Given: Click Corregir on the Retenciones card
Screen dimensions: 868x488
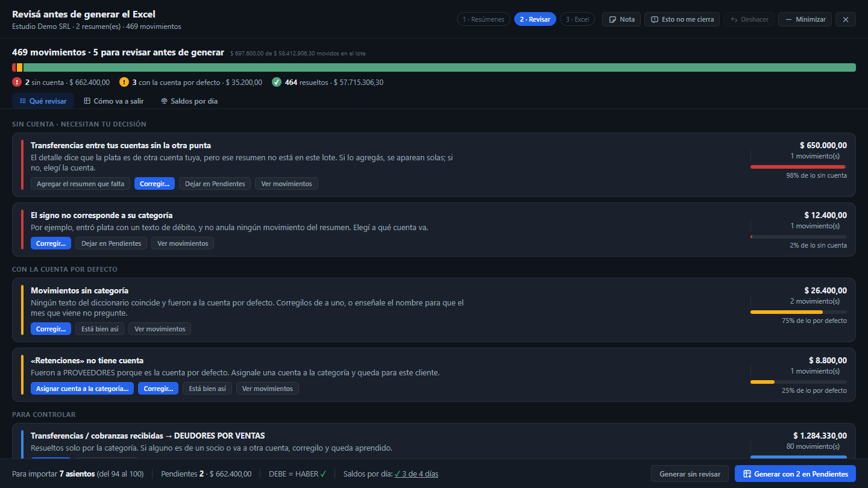Looking at the screenshot, I should coord(158,389).
